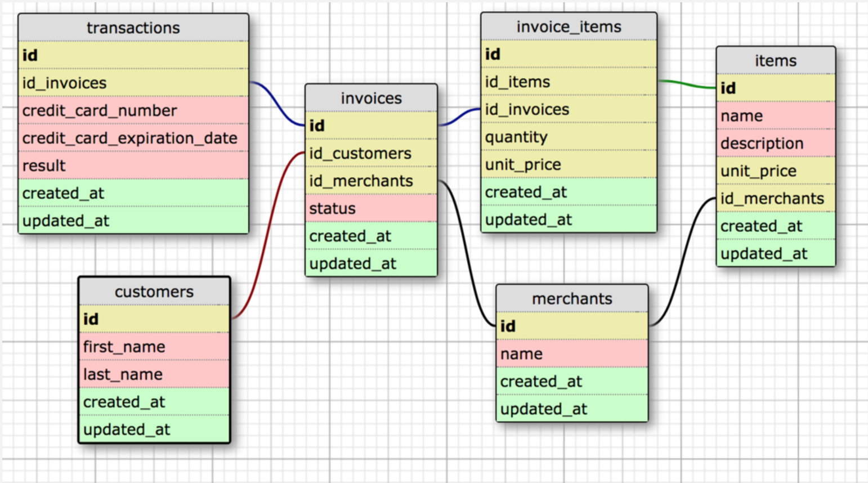The image size is (868, 483).
Task: Select id_items field in invoice_items
Action: point(569,82)
